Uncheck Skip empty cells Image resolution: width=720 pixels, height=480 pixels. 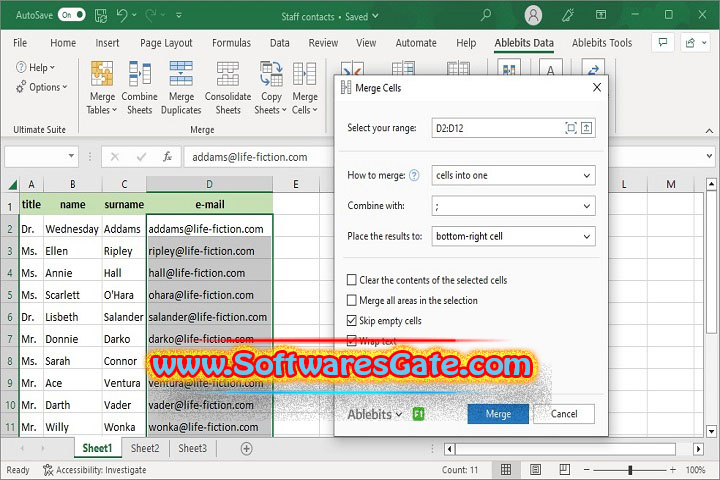[352, 321]
